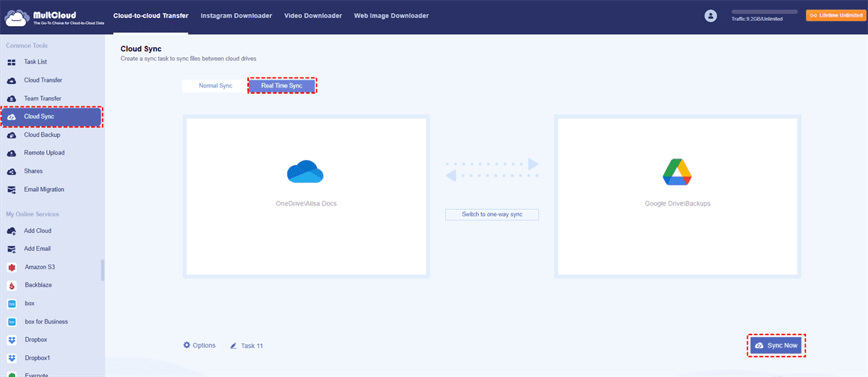868x377 pixels.
Task: Click the Shares sidebar icon
Action: pos(12,171)
